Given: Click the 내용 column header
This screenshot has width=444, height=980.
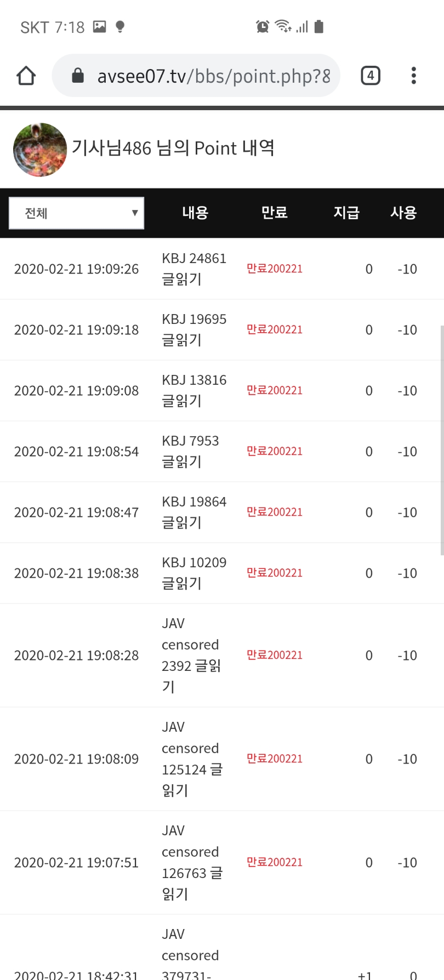Looking at the screenshot, I should point(195,213).
